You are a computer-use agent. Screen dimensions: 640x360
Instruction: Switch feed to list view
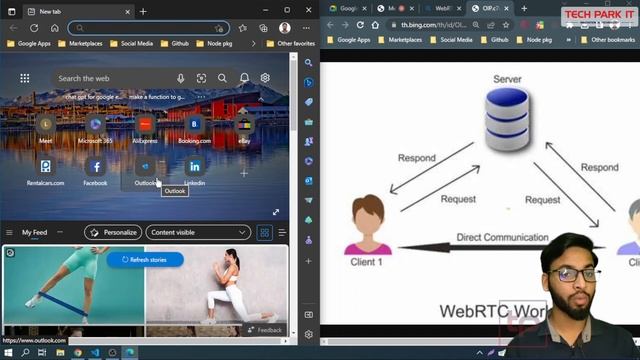point(282,232)
